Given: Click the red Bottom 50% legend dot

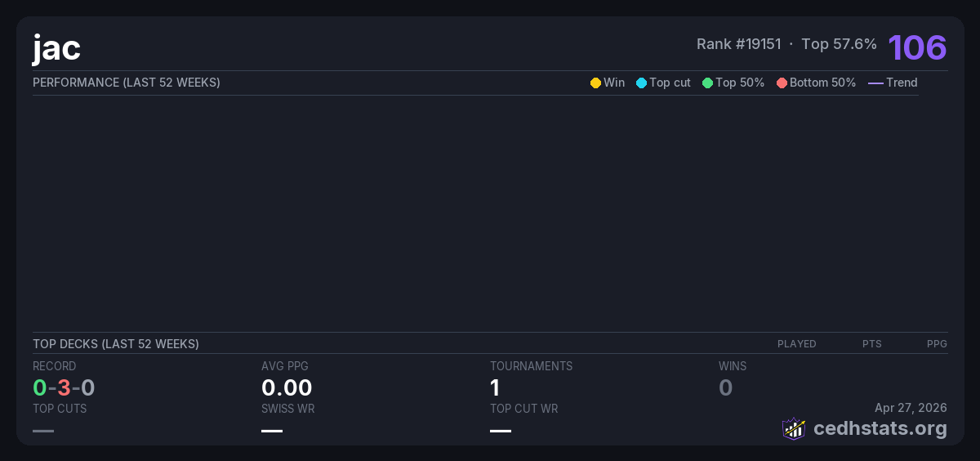Looking at the screenshot, I should 782,83.
